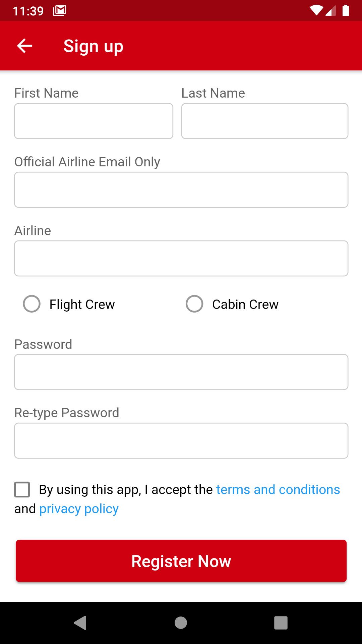The width and height of the screenshot is (362, 644).
Task: Tap the battery status icon
Action: click(x=346, y=10)
